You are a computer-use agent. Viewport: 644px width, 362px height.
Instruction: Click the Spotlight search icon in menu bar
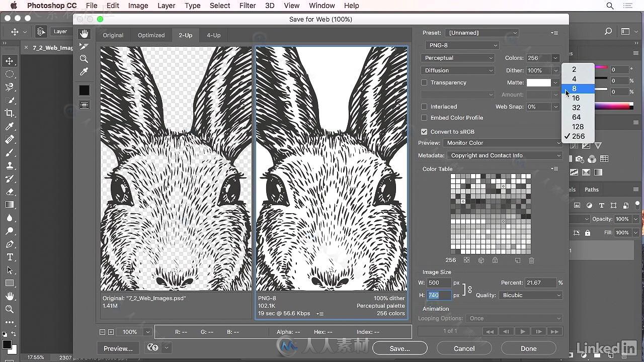(x=610, y=6)
